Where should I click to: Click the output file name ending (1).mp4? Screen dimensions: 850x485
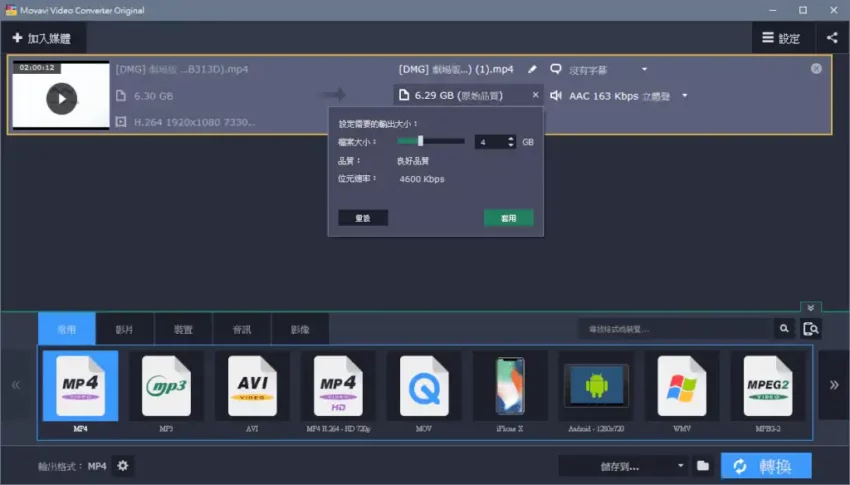click(456, 69)
